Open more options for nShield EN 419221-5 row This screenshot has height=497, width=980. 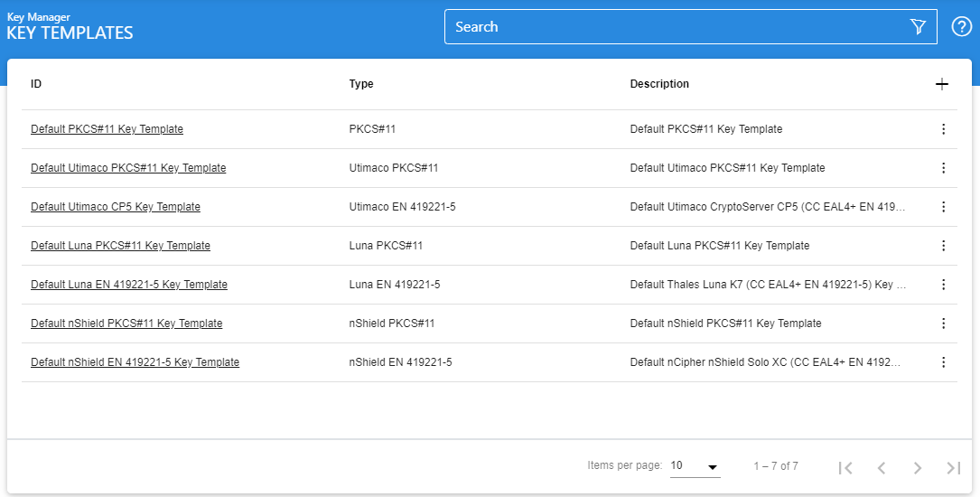943,362
